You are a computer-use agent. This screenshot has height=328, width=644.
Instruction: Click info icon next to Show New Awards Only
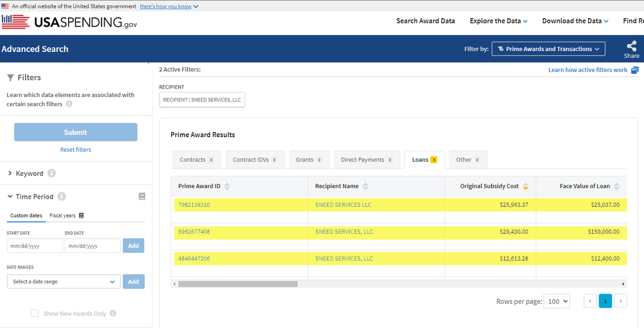[113, 314]
